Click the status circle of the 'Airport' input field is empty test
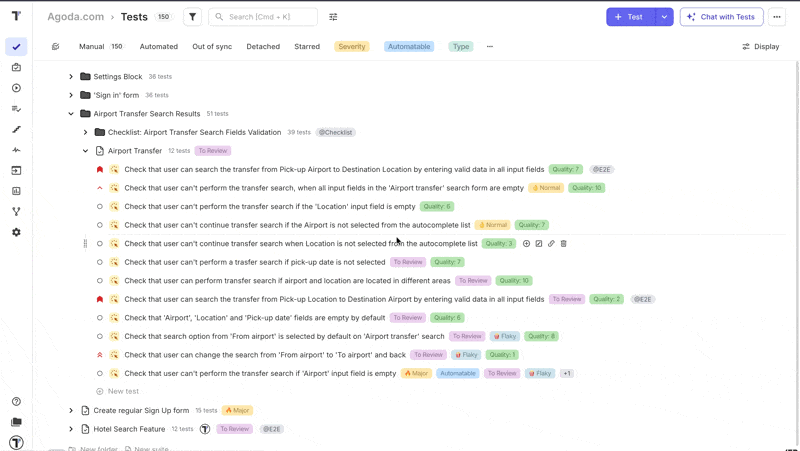 [x=99, y=373]
